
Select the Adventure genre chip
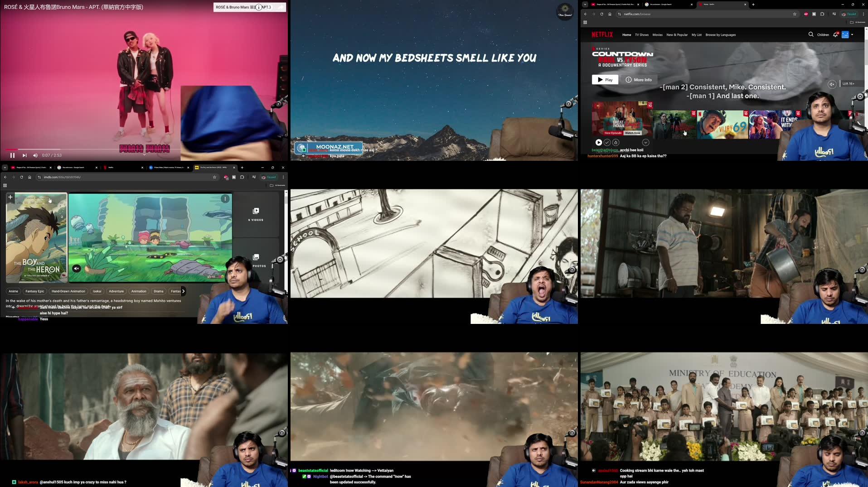pyautogui.click(x=116, y=291)
